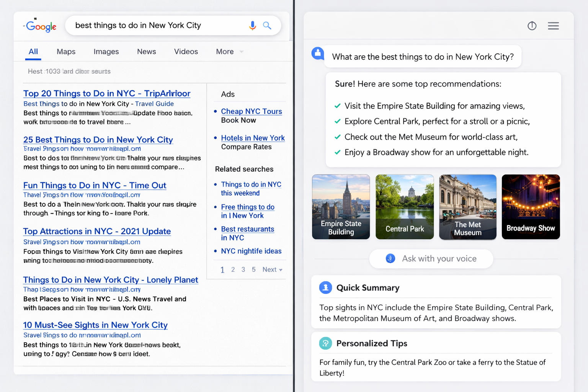Click the checkmark beside Empire State Building recommendation
Viewport: 588px width, 392px height.
click(337, 106)
